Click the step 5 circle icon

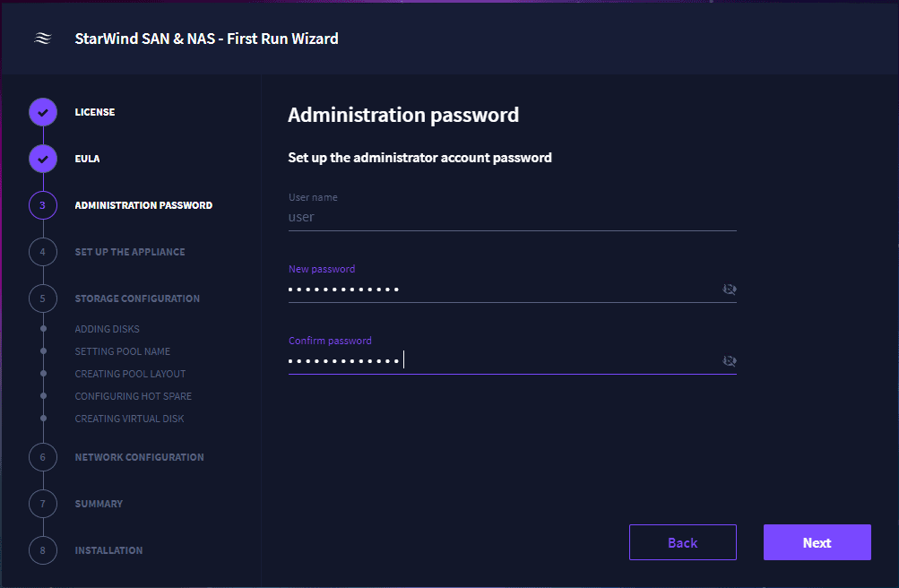[43, 298]
